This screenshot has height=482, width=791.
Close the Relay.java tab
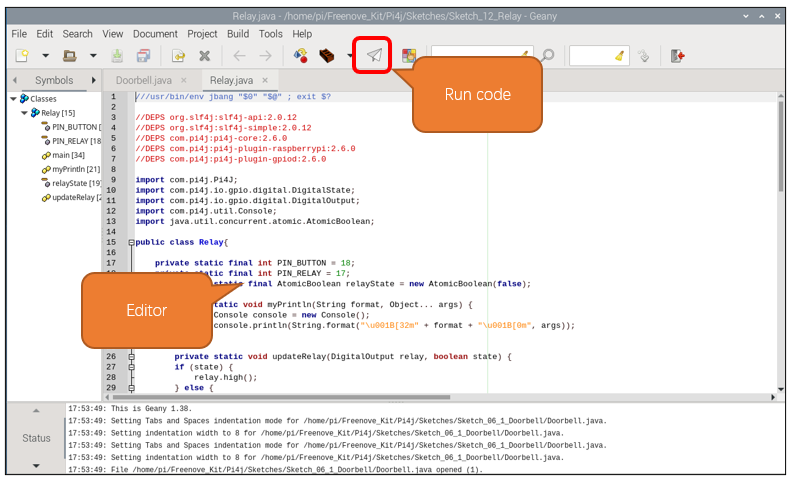[265, 80]
